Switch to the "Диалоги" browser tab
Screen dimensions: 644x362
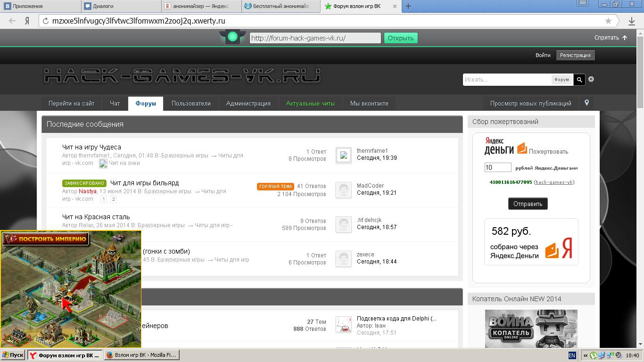(121, 6)
